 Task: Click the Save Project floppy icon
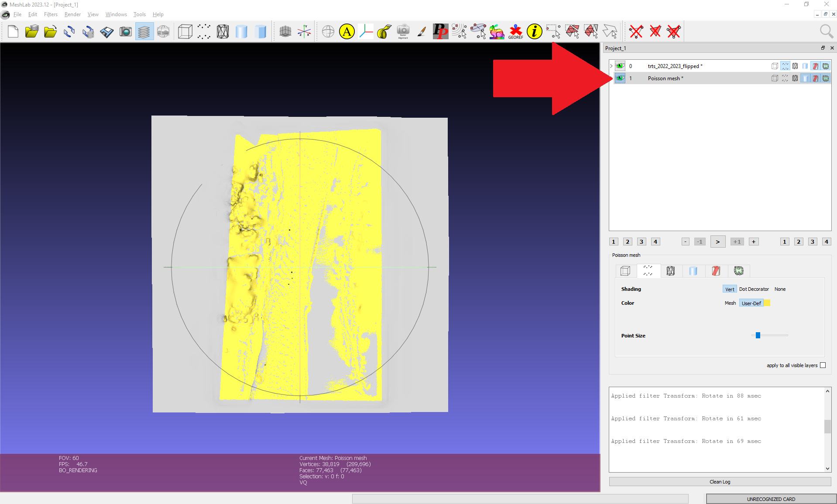tap(107, 31)
